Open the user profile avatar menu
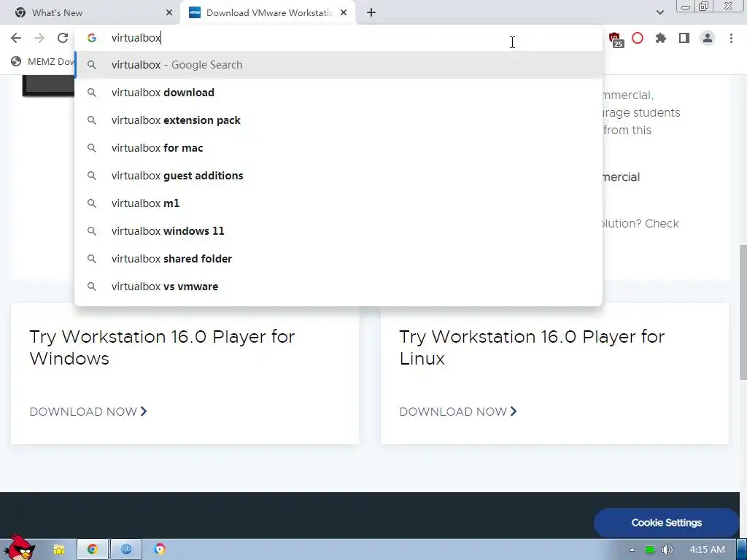The image size is (747, 560). point(708,38)
